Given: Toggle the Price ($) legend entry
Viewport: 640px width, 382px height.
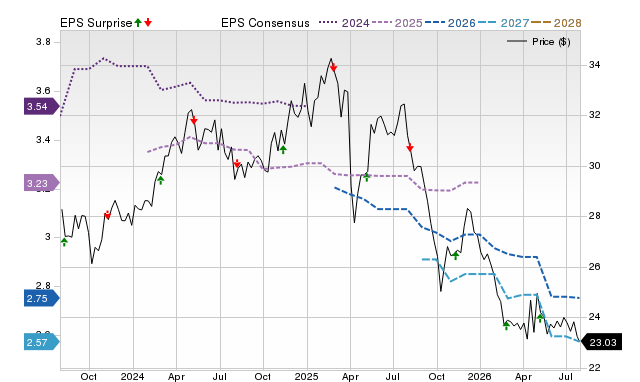Looking at the screenshot, I should coord(538,42).
